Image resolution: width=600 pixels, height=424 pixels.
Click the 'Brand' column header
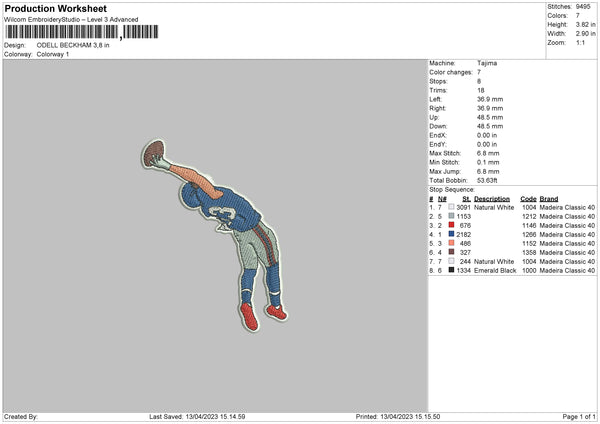(x=549, y=199)
